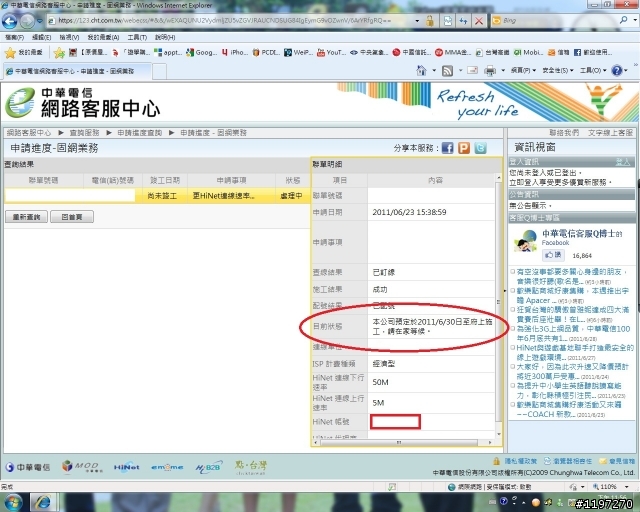Open the Google bookmark in favorites bar
Screen dimensions: 640x512
[201, 52]
